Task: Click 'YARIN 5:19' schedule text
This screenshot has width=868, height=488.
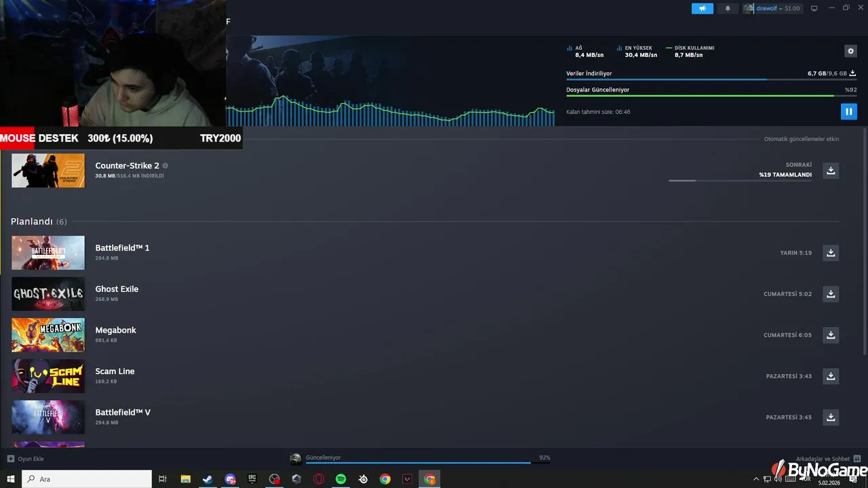Action: click(795, 253)
